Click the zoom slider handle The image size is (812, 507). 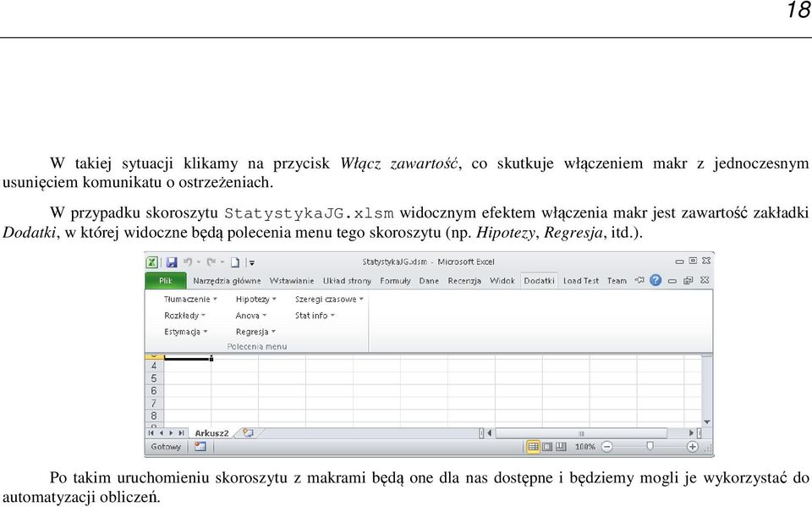pos(650,446)
